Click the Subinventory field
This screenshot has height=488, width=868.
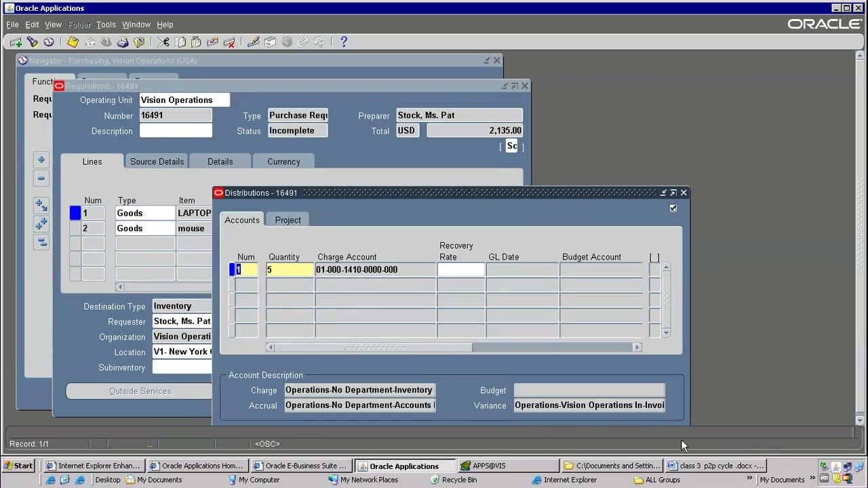pos(182,367)
